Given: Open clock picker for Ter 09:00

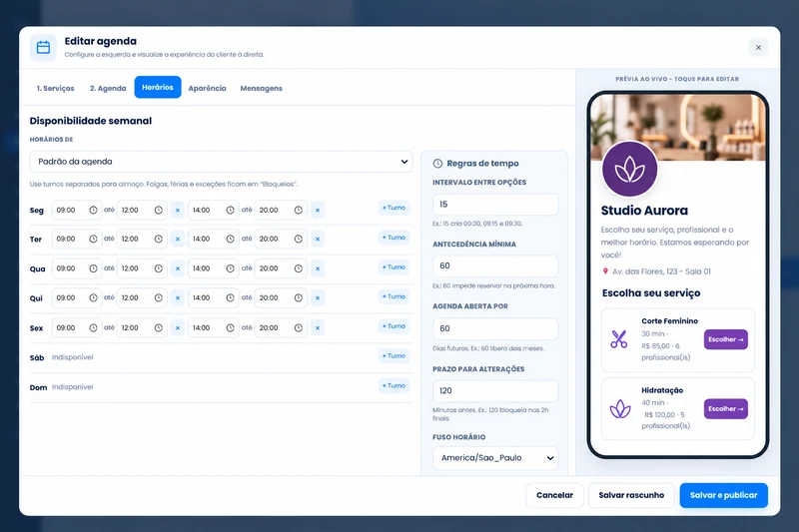Looking at the screenshot, I should (x=93, y=239).
